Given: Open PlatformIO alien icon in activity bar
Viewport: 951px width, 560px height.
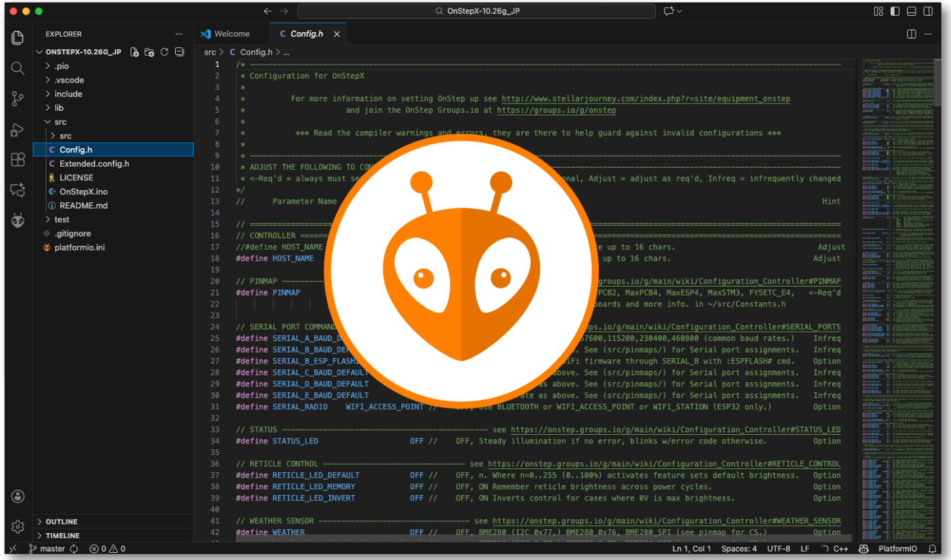Looking at the screenshot, I should point(18,220).
